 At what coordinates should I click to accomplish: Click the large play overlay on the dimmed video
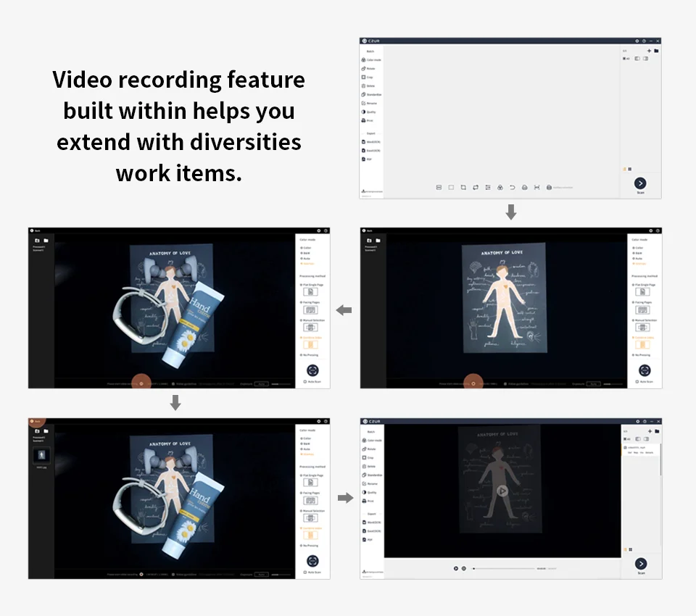click(502, 491)
